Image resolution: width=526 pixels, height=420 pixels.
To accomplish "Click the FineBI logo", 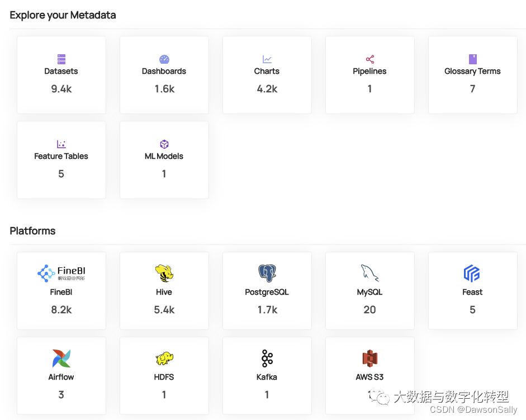I will [61, 272].
